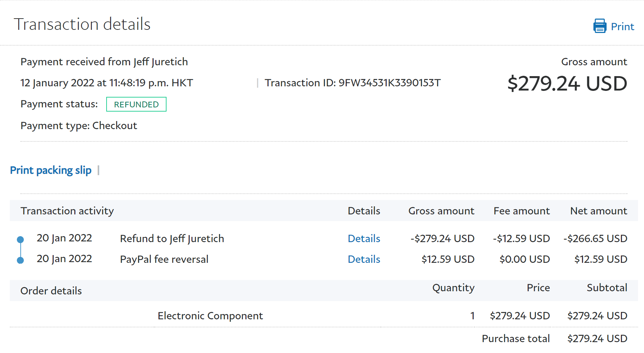Click the bottom timeline dot for fee reversal
This screenshot has width=644, height=353.
20,260
